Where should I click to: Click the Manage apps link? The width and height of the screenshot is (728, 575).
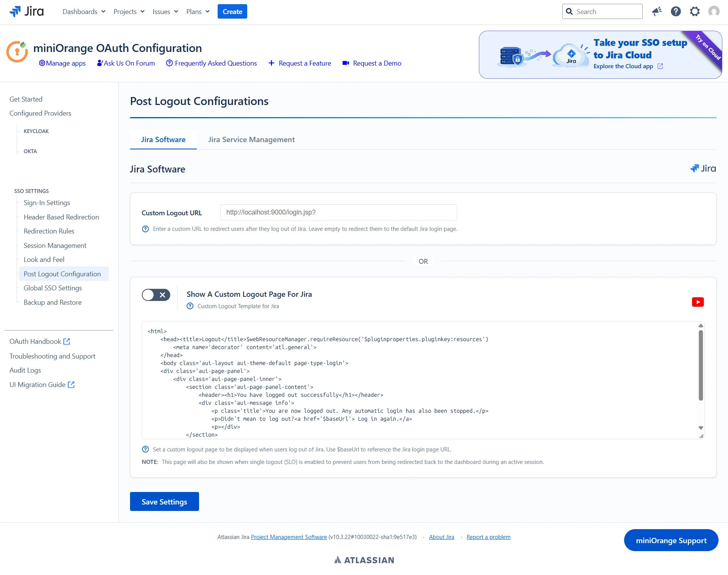[x=62, y=63]
